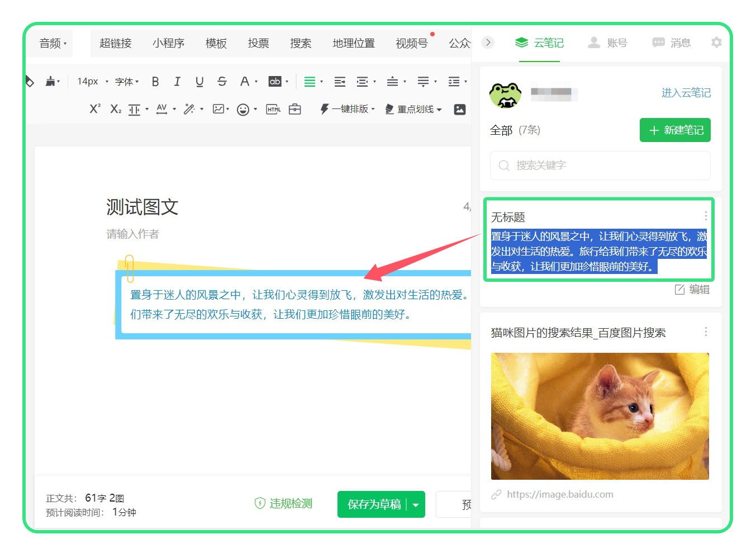This screenshot has width=756, height=553.
Task: Click the insert picture icon
Action: click(460, 109)
